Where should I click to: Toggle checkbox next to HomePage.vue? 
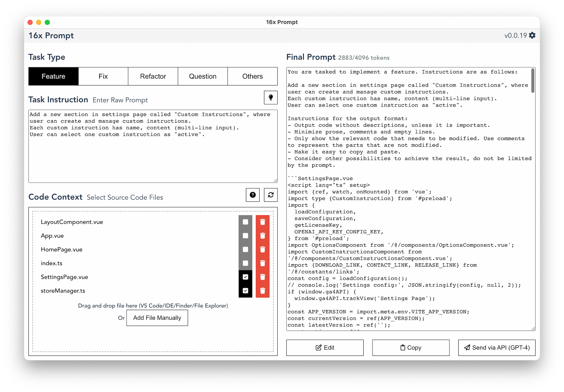pyautogui.click(x=245, y=249)
